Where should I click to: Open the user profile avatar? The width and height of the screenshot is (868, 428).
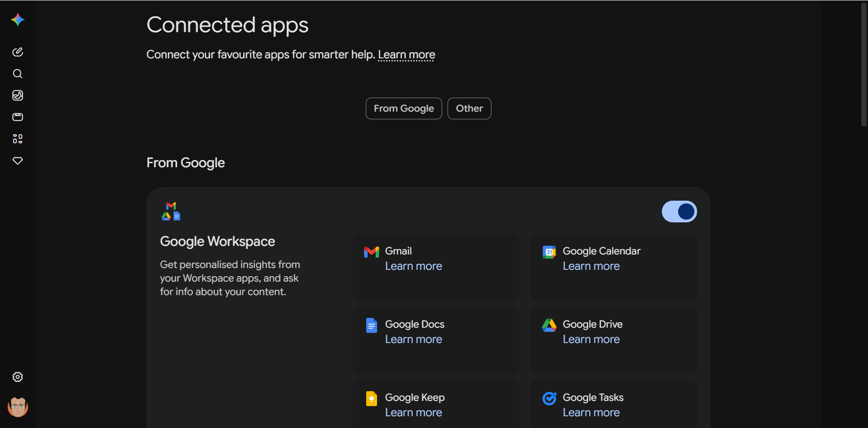18,407
